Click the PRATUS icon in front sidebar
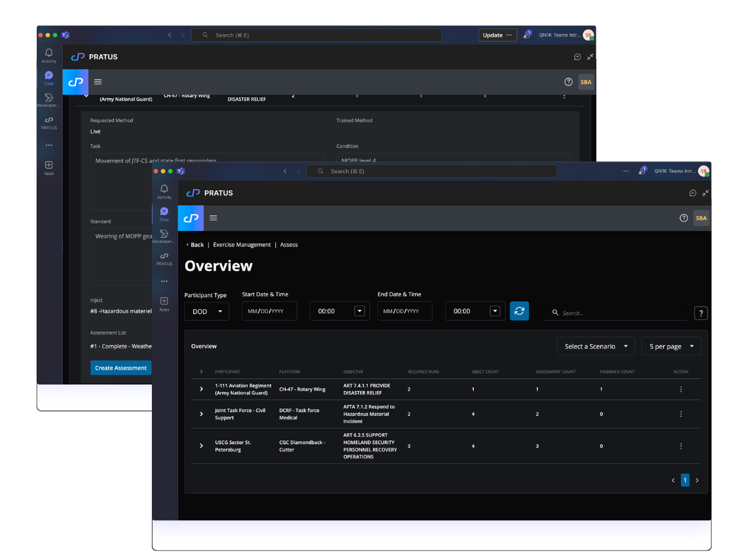747x560 pixels. pyautogui.click(x=164, y=258)
